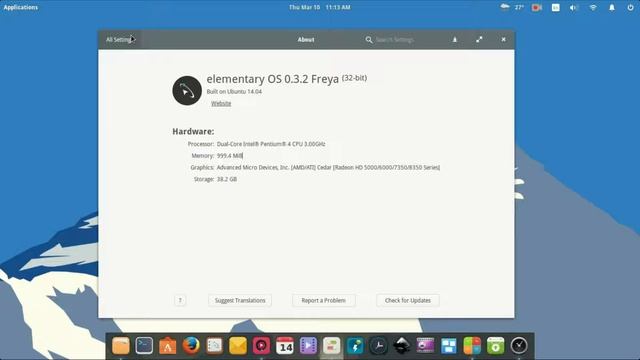Click the Check for Updates button
The height and width of the screenshot is (360, 640).
(x=408, y=300)
